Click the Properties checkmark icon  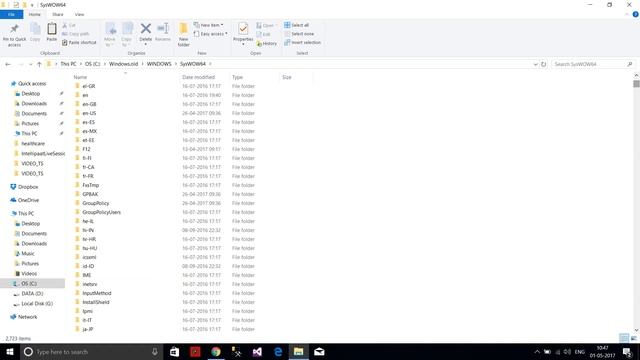pyautogui.click(x=243, y=29)
